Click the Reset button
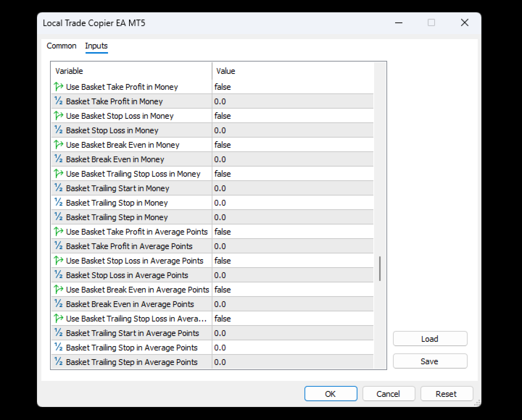522x420 pixels. (x=447, y=394)
